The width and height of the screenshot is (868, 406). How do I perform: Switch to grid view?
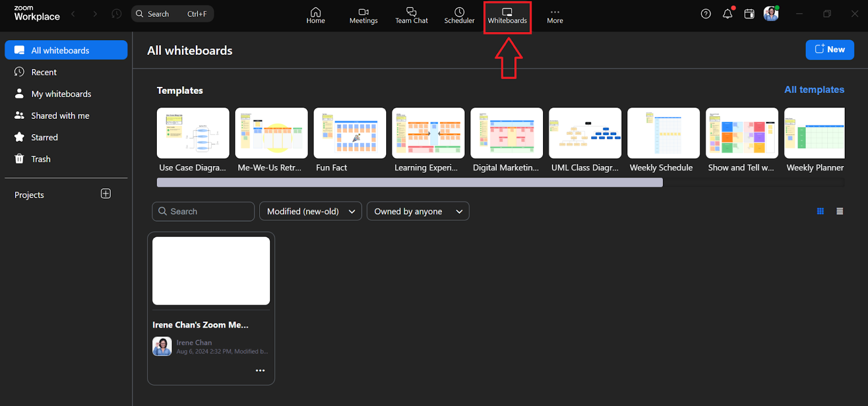[820, 211]
